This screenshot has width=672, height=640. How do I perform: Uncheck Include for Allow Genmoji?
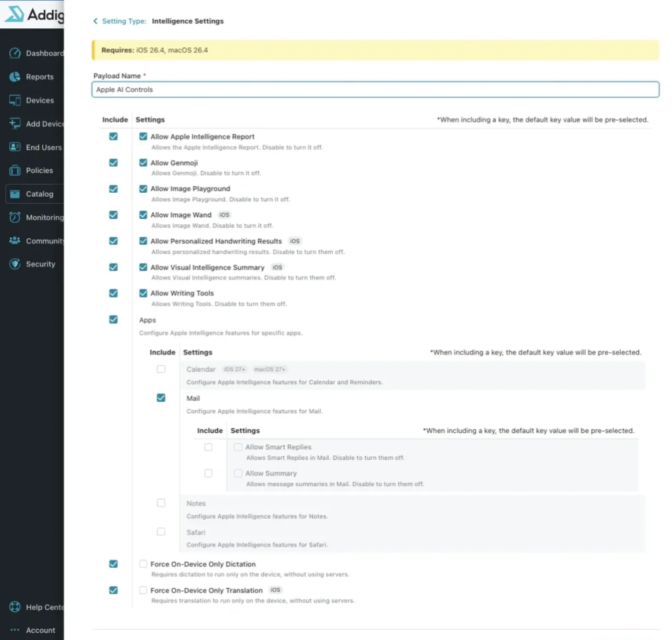point(113,163)
